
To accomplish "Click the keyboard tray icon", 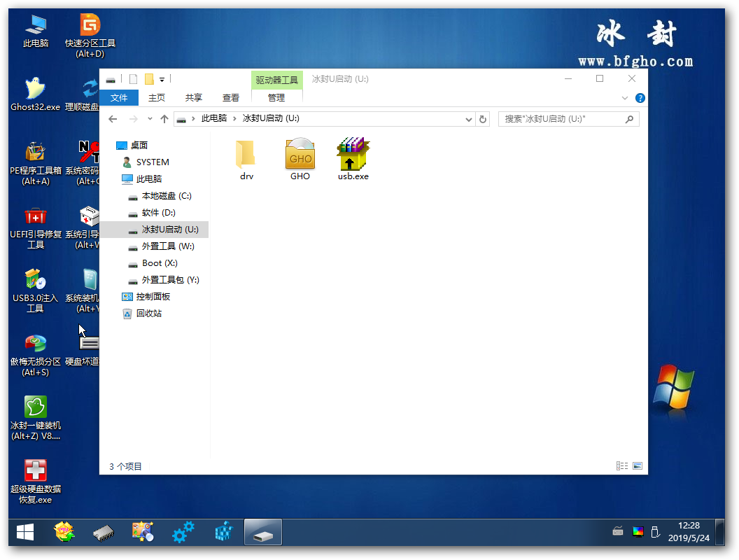I will point(618,532).
